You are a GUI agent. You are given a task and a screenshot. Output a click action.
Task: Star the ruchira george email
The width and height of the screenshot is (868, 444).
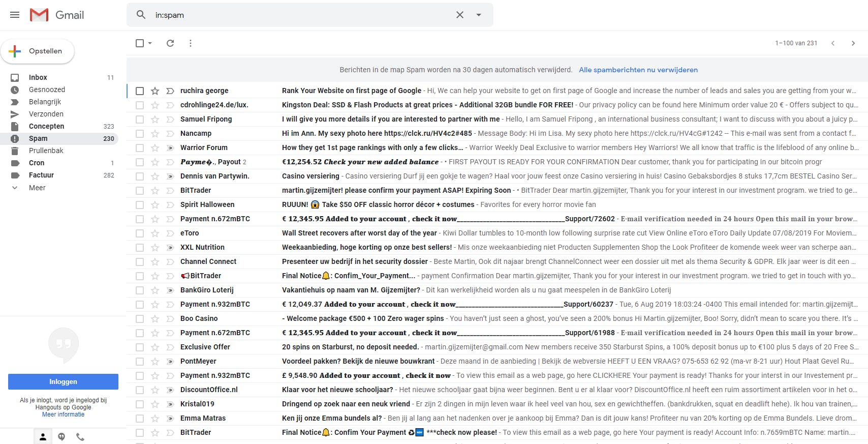pos(155,91)
